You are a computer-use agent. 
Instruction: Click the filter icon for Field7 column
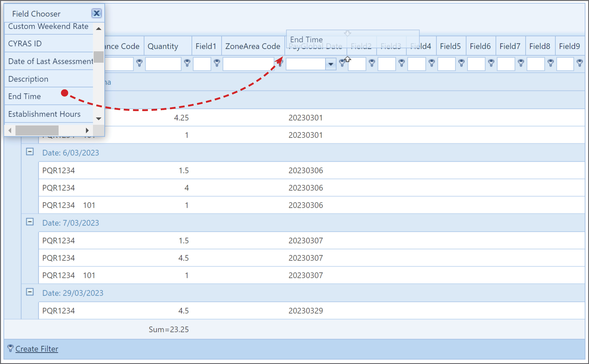[521, 63]
